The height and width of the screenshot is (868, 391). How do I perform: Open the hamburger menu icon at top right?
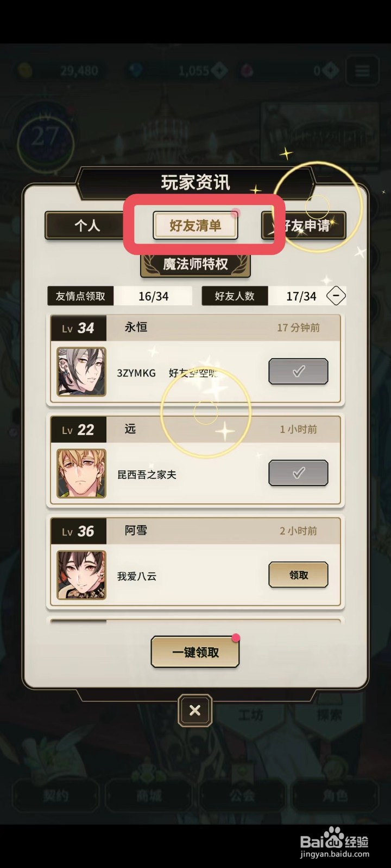363,71
